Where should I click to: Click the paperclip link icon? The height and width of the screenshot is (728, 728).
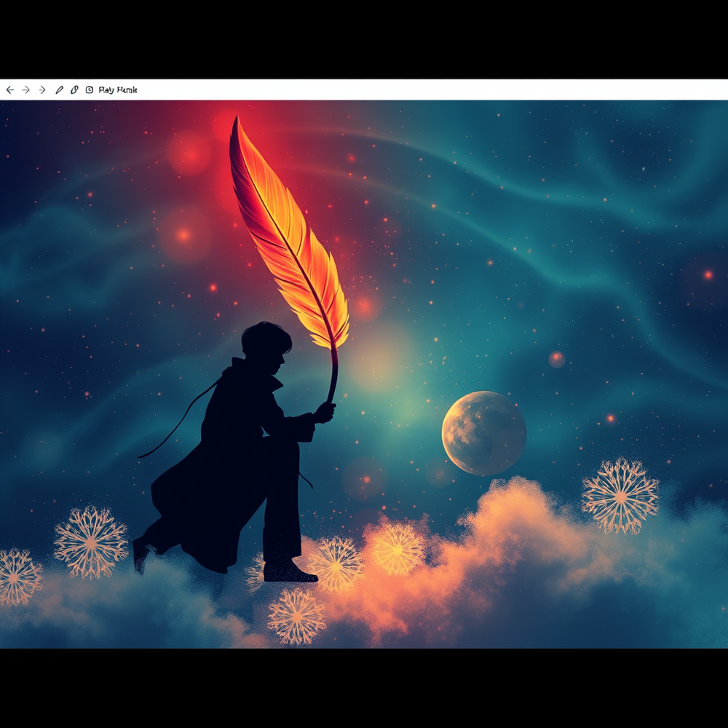coord(74,90)
